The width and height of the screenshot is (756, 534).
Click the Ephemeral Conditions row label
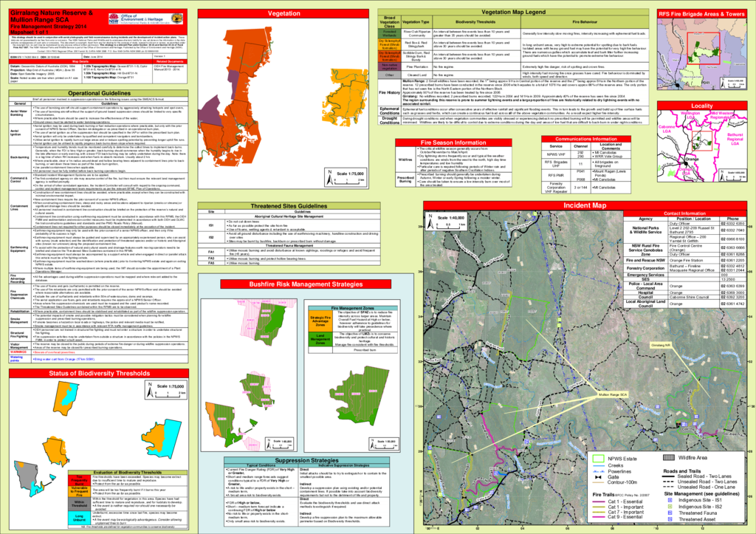389,112
